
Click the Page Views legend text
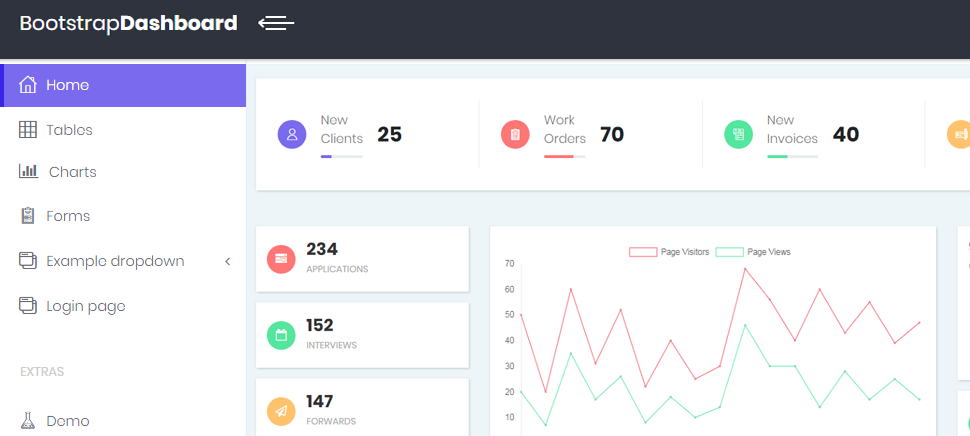point(769,252)
